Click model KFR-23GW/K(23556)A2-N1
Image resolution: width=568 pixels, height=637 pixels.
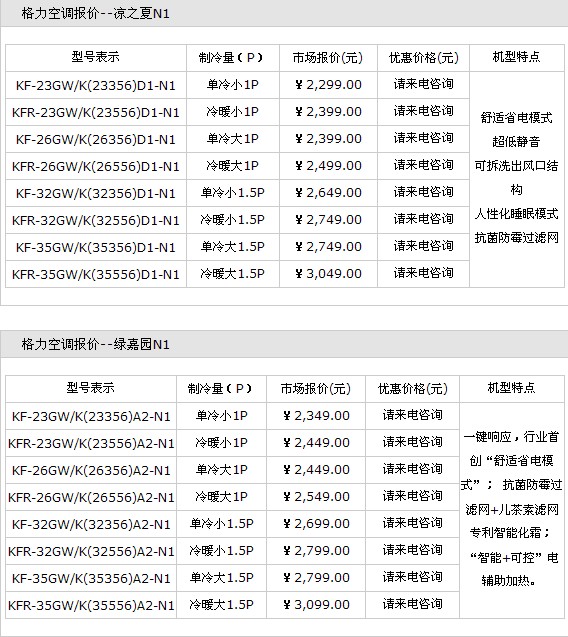click(x=91, y=443)
